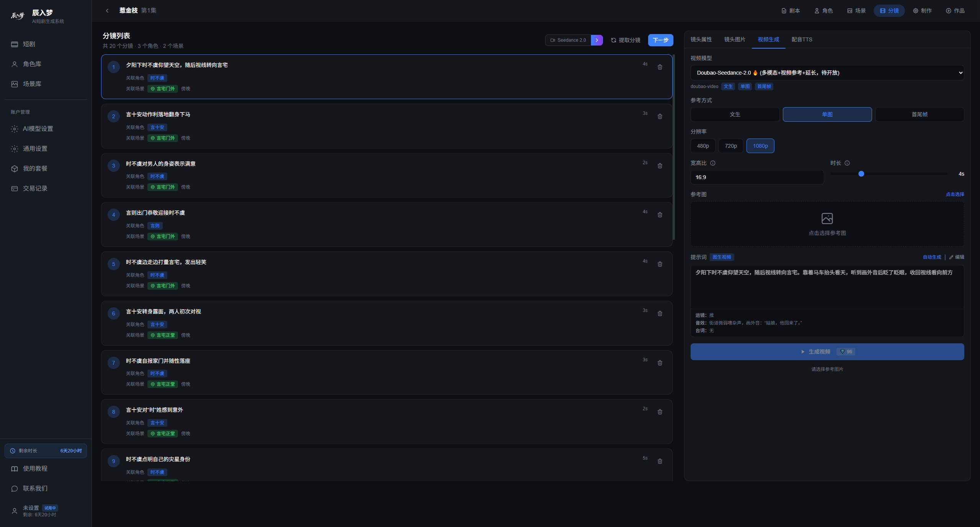980x527 pixels.
Task: Click trash icon for shot 3
Action: 660,166
